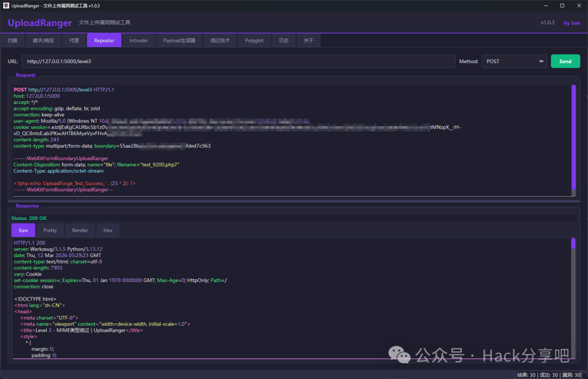This screenshot has width=588, height=379.
Task: Click the 'host: 127.0.0.1:5000' header line
Action: pos(37,96)
